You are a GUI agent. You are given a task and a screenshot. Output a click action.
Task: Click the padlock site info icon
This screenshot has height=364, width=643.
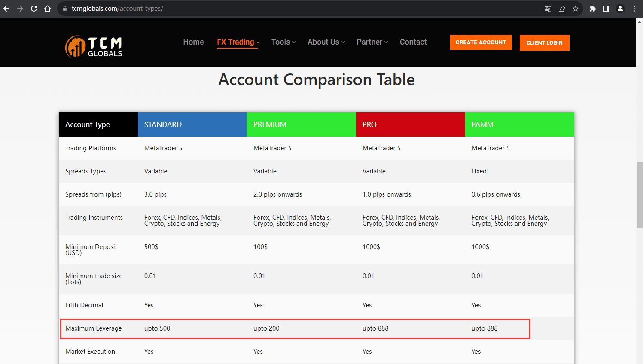65,9
